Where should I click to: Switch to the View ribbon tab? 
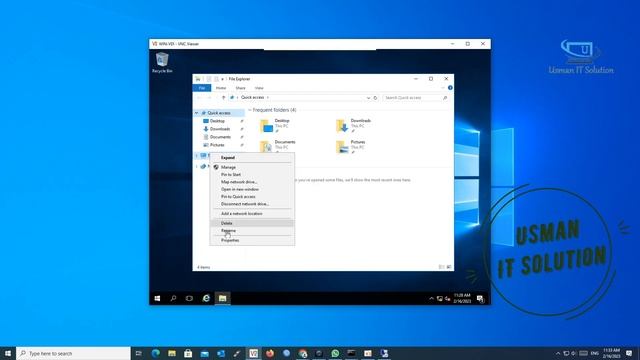coord(259,88)
